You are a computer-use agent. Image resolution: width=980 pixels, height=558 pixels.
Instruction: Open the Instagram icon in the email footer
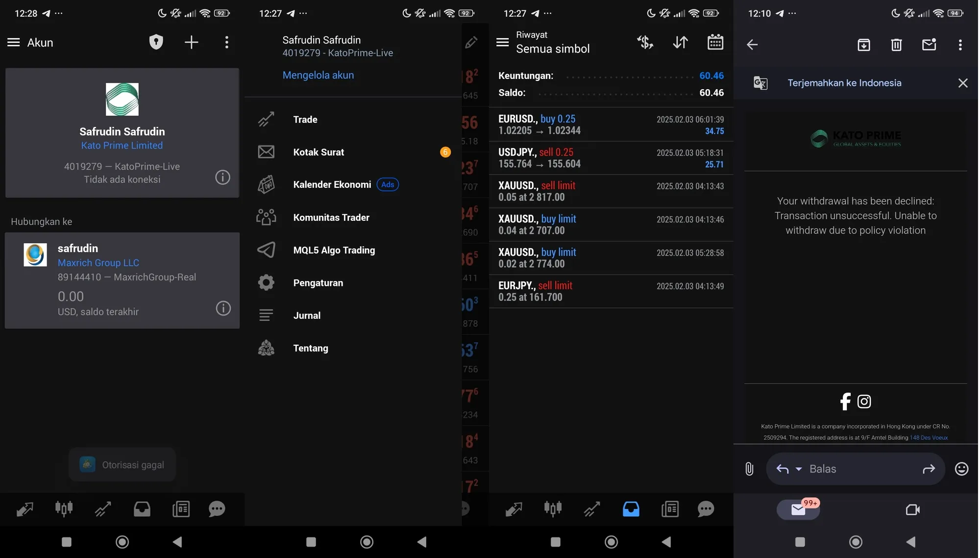864,402
